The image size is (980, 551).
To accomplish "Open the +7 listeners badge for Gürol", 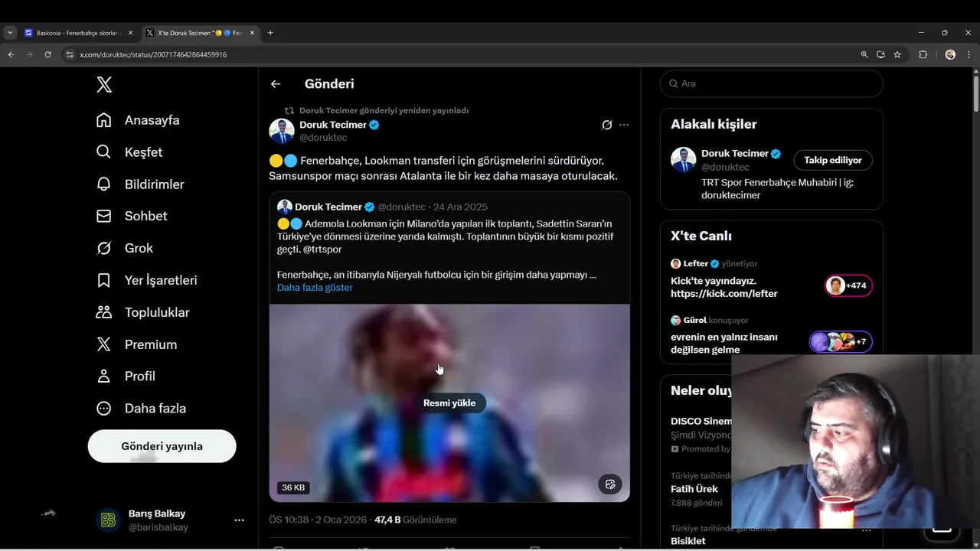I will [x=841, y=341].
